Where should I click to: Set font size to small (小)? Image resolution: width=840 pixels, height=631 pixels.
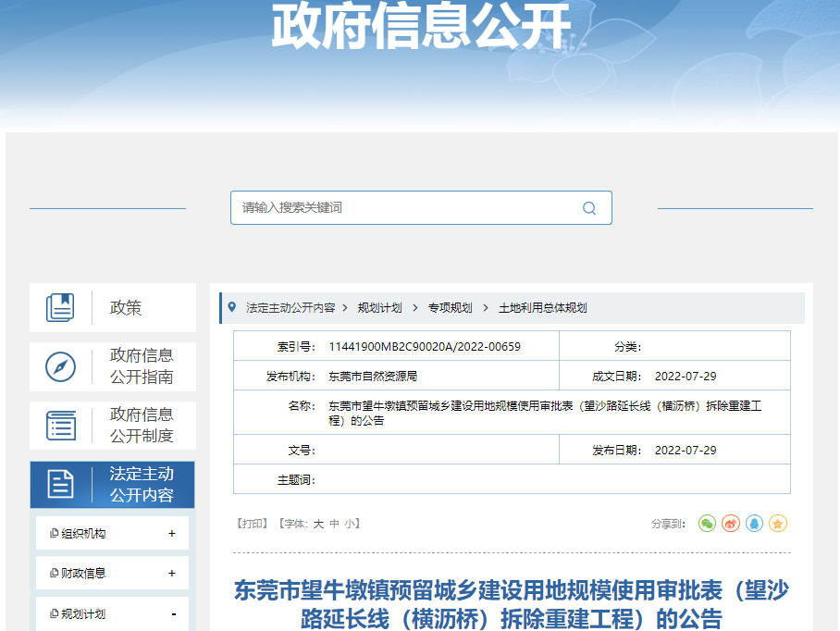point(350,524)
